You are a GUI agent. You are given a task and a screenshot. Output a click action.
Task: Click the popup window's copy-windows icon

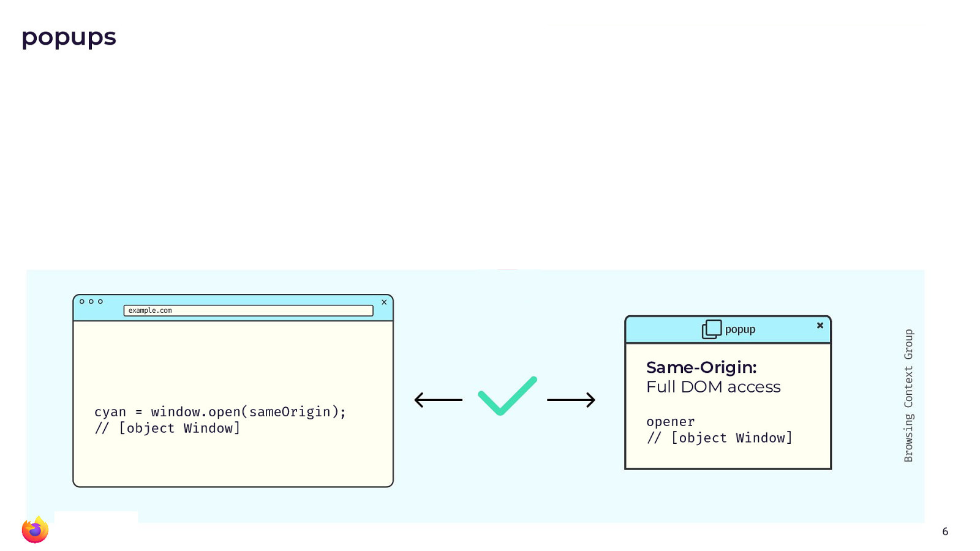point(712,329)
